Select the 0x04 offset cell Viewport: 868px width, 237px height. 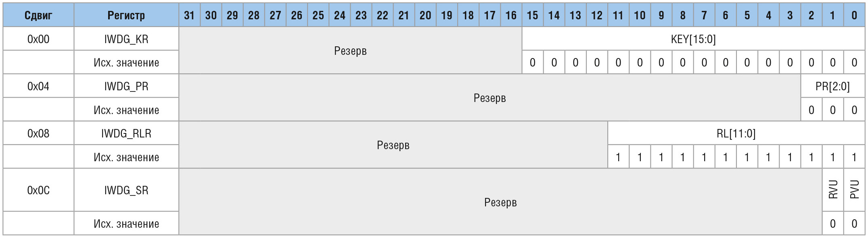tap(38, 86)
